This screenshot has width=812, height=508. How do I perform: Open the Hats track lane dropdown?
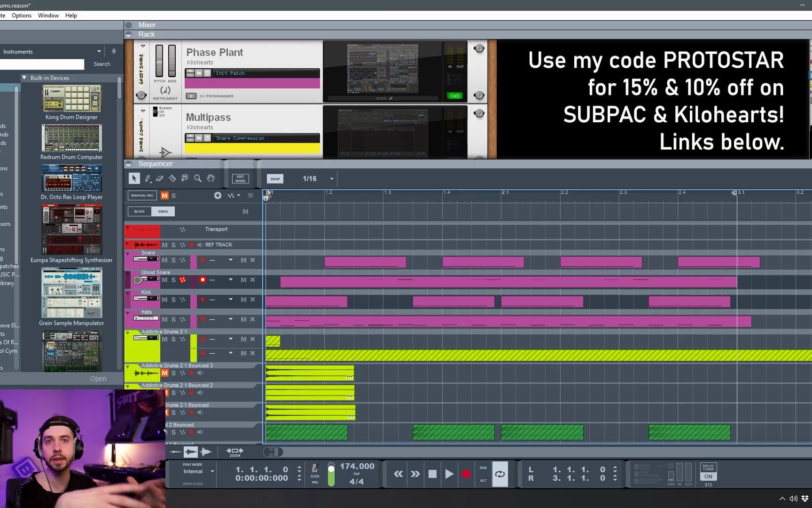pos(231,319)
